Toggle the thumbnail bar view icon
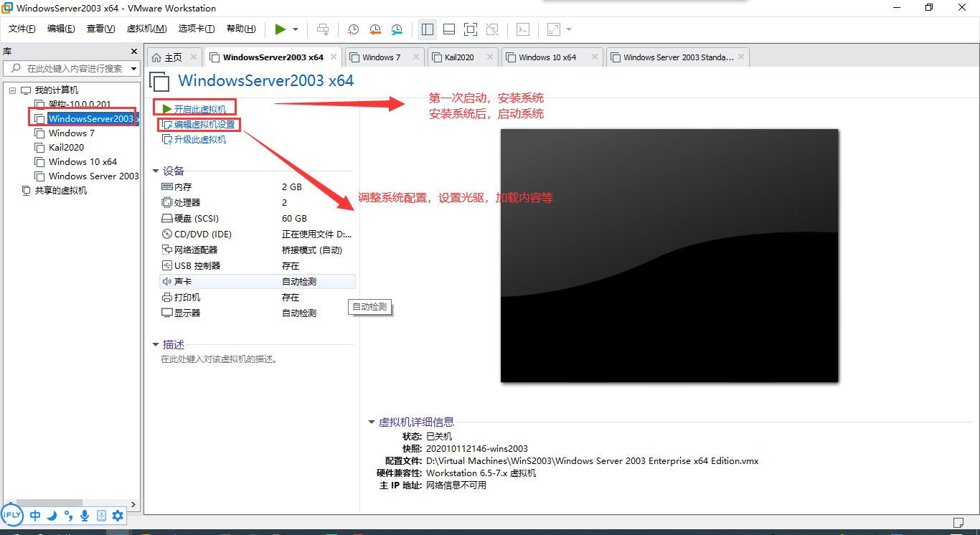Viewport: 980px width, 535px height. (x=449, y=29)
